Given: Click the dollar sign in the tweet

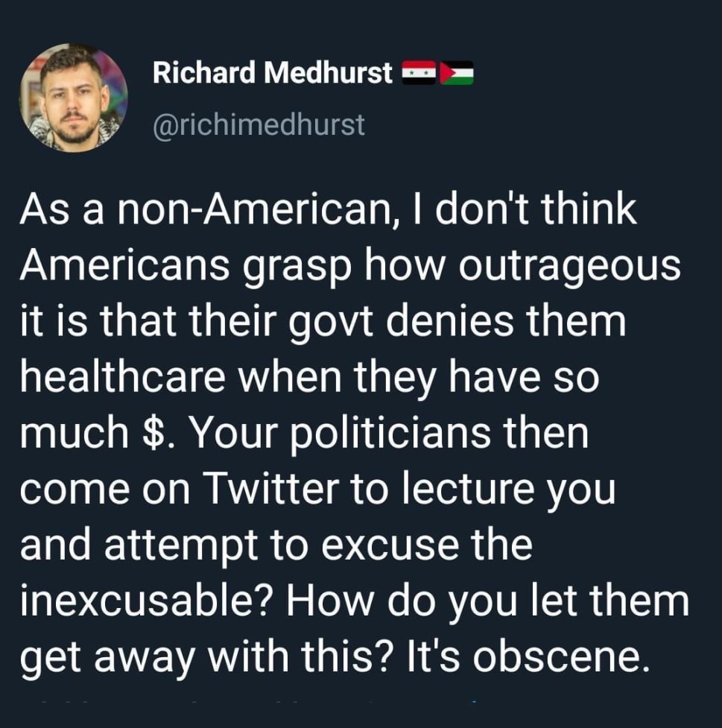Looking at the screenshot, I should click(x=151, y=434).
